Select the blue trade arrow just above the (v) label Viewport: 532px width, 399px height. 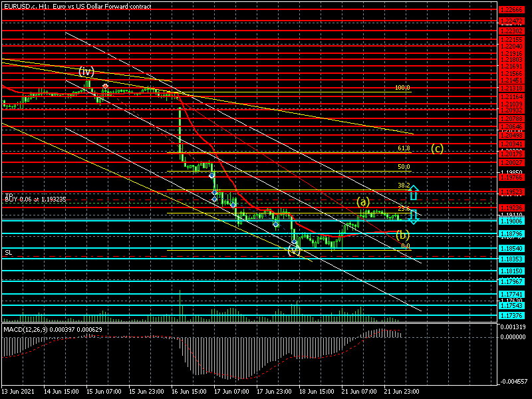(293, 242)
